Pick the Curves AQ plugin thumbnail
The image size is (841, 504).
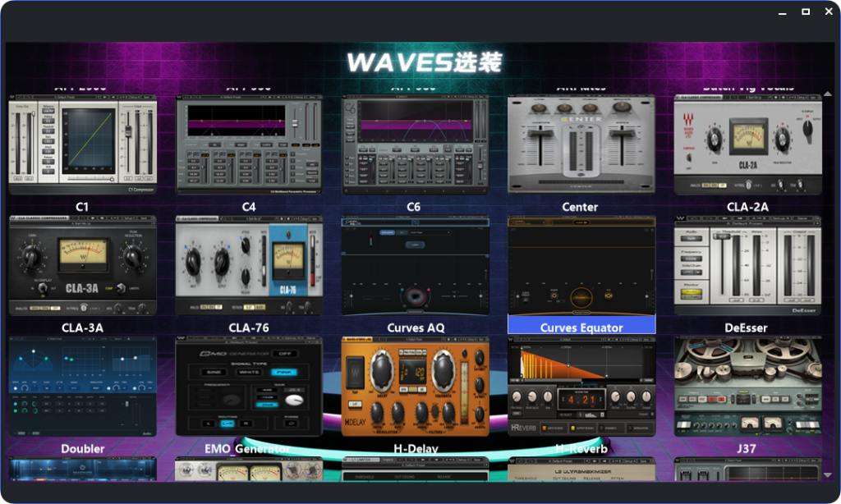point(415,265)
